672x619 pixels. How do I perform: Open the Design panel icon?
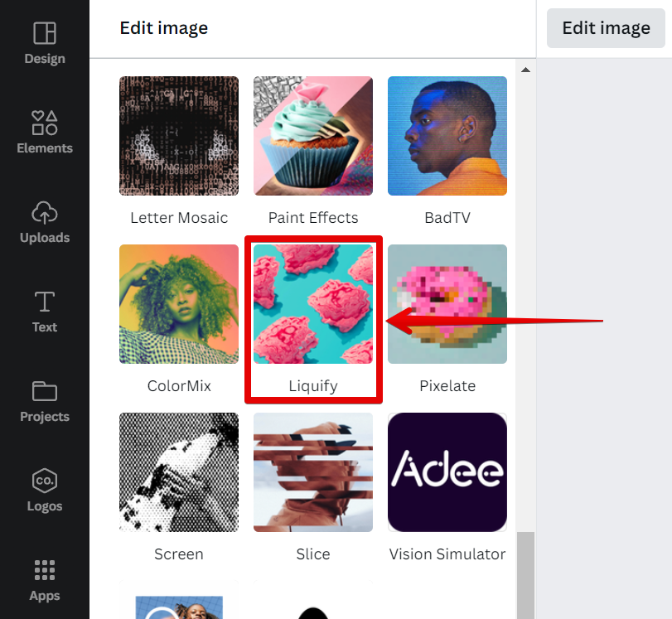(45, 33)
